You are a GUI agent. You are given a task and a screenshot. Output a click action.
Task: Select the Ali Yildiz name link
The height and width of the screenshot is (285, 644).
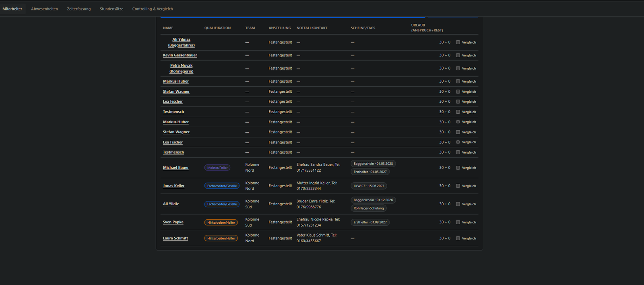click(171, 204)
